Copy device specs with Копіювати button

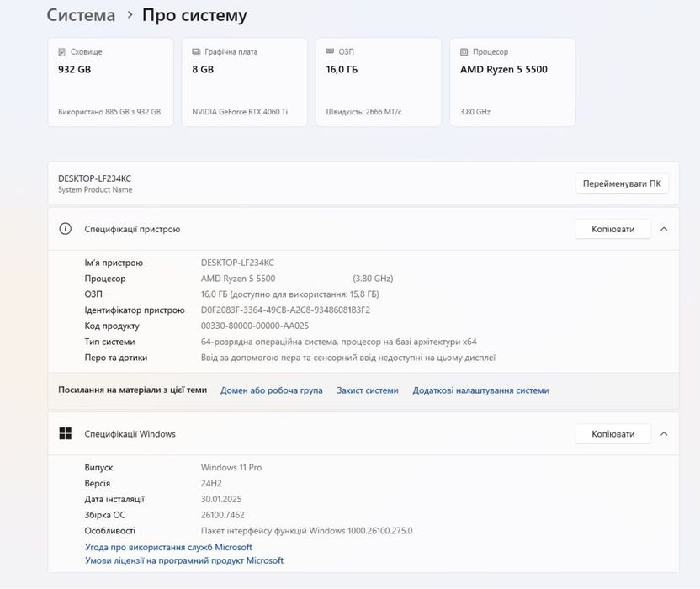coord(612,229)
